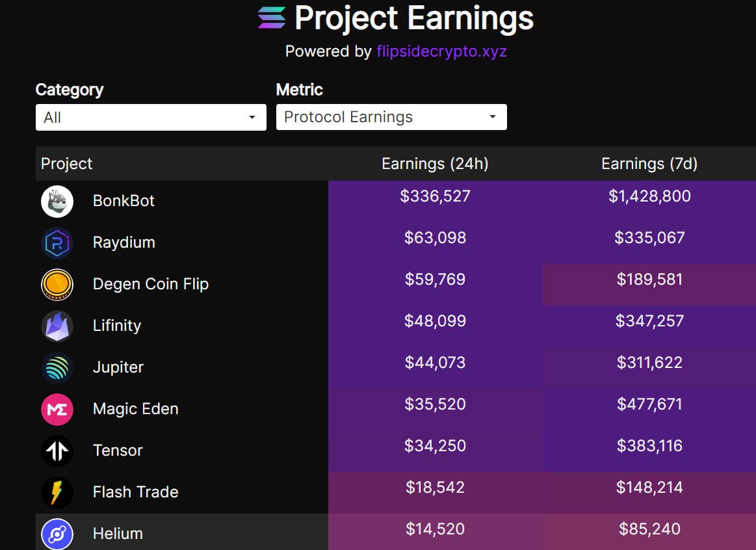Image resolution: width=756 pixels, height=550 pixels.
Task: Click the $48,099 Lifinity 24h cell
Action: coord(436,326)
